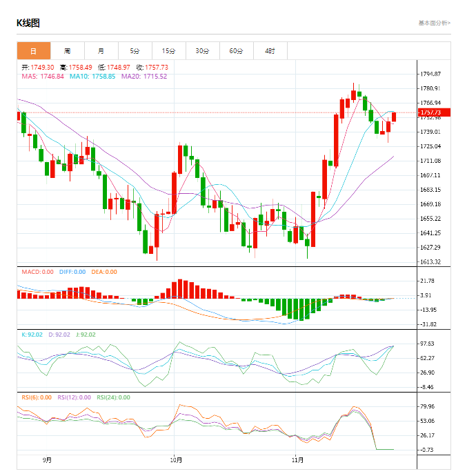Screen dimensions: 456x476
Task: Switch to the 周 weekly tab
Action: (68, 50)
